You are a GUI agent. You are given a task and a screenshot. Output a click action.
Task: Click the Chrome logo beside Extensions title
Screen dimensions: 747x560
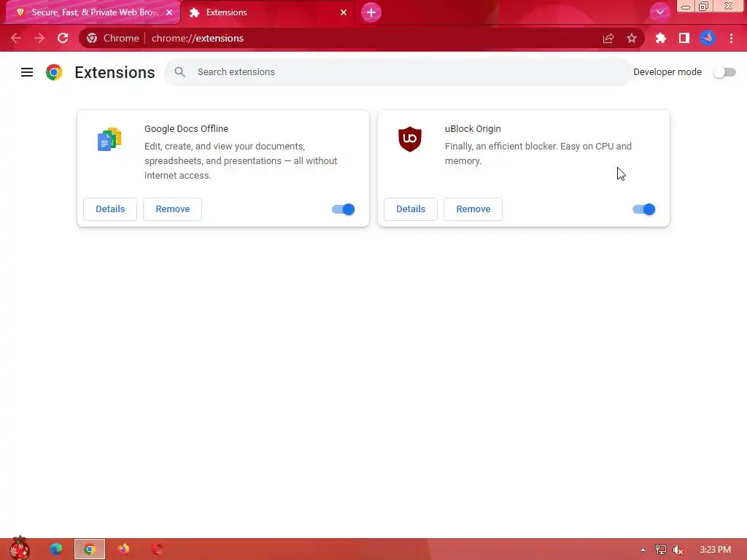coord(54,72)
